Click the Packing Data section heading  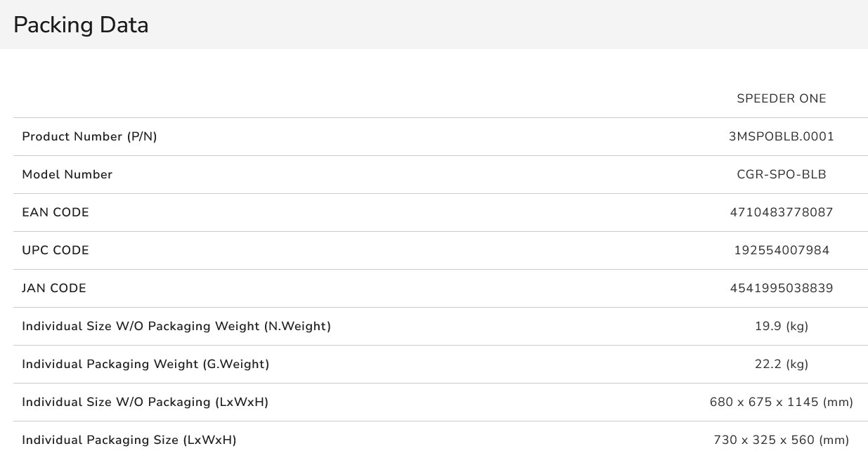81,25
